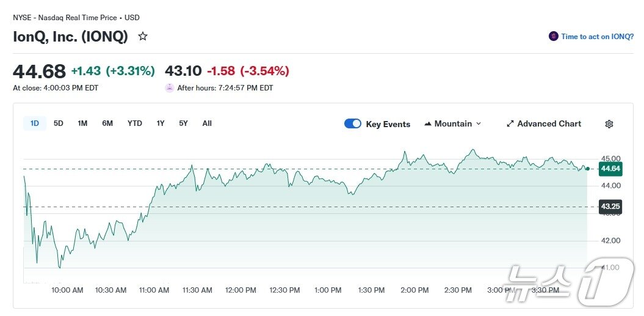The width and height of the screenshot is (644, 316).
Task: Show the 5Y price history
Action: 183,123
